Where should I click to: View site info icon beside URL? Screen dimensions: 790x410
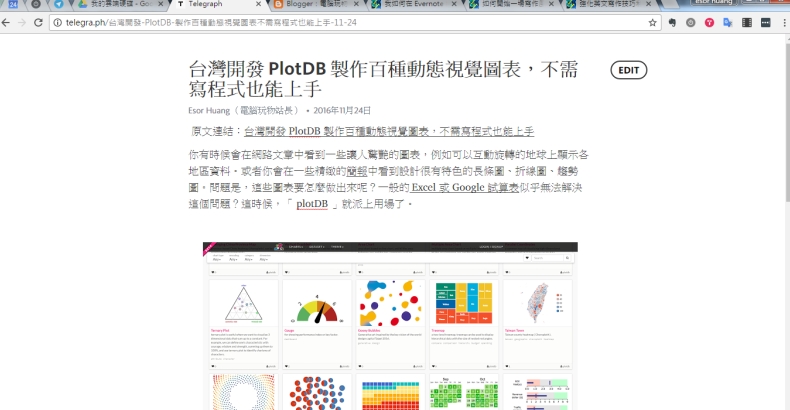(58, 22)
